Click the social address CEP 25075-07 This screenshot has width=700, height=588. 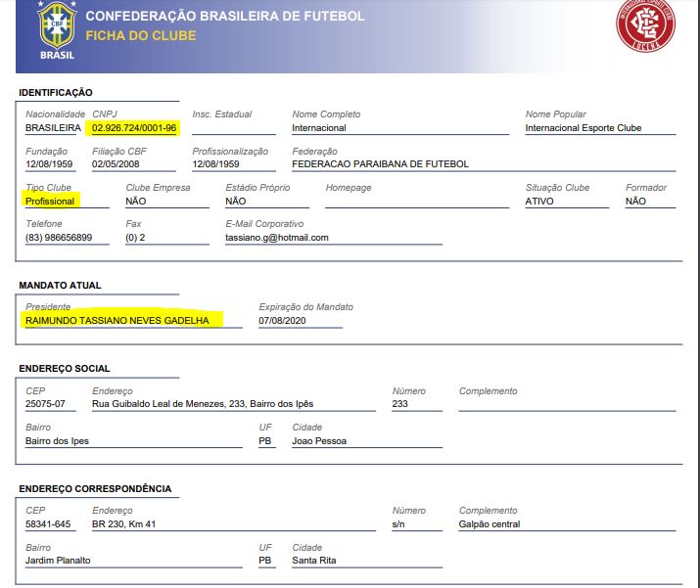click(x=45, y=404)
